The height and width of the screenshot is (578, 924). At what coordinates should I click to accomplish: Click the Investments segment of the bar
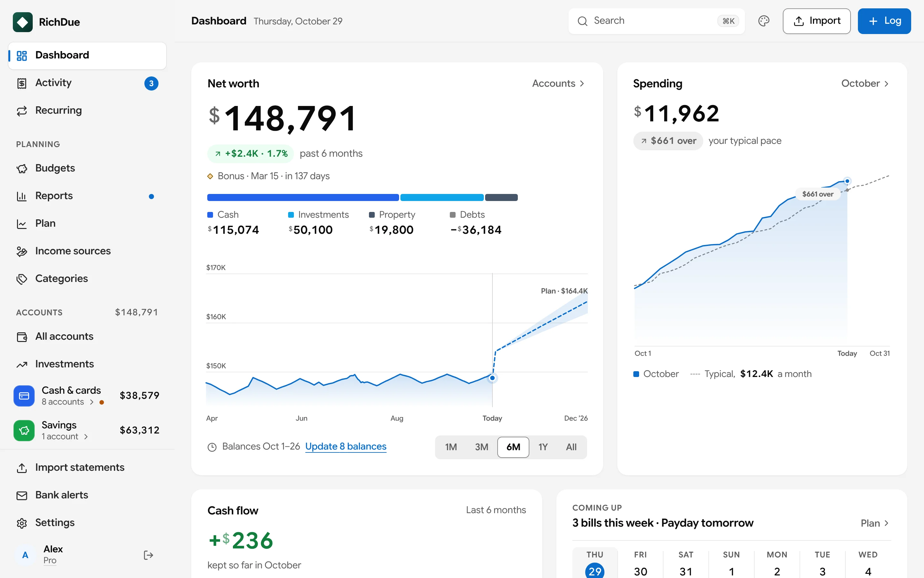(442, 197)
